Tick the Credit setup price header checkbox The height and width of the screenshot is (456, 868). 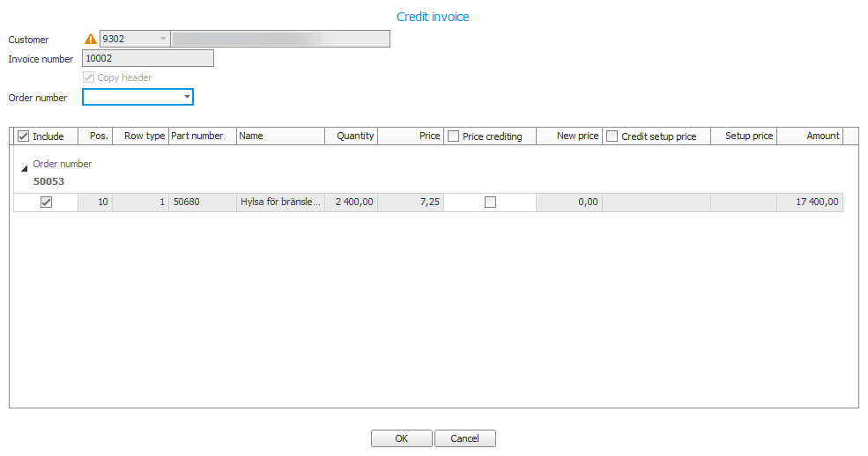[612, 136]
